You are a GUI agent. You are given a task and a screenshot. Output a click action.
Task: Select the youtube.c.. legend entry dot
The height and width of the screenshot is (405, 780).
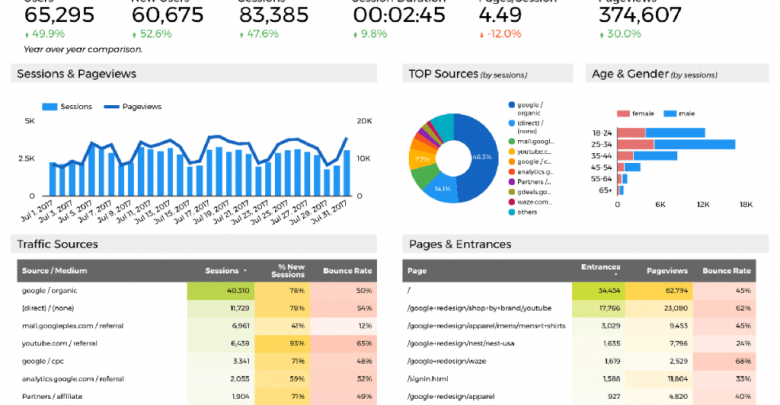pyautogui.click(x=511, y=152)
